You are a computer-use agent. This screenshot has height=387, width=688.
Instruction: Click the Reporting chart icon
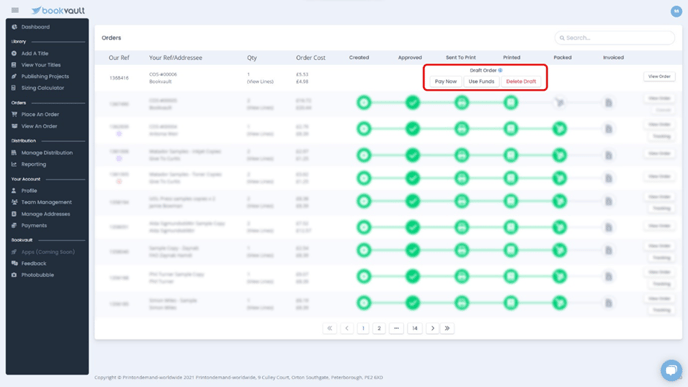point(14,164)
